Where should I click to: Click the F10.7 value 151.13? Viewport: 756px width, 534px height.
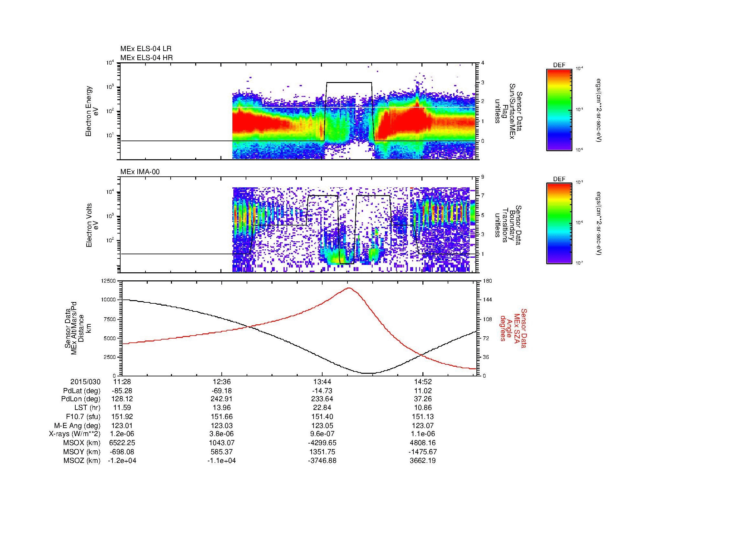pyautogui.click(x=423, y=417)
